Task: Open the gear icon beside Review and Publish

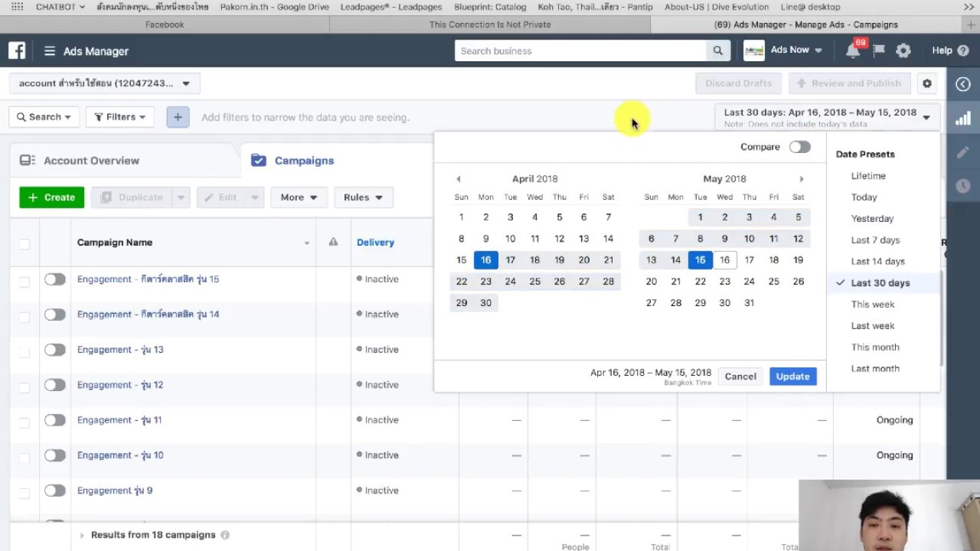Action: [x=927, y=83]
